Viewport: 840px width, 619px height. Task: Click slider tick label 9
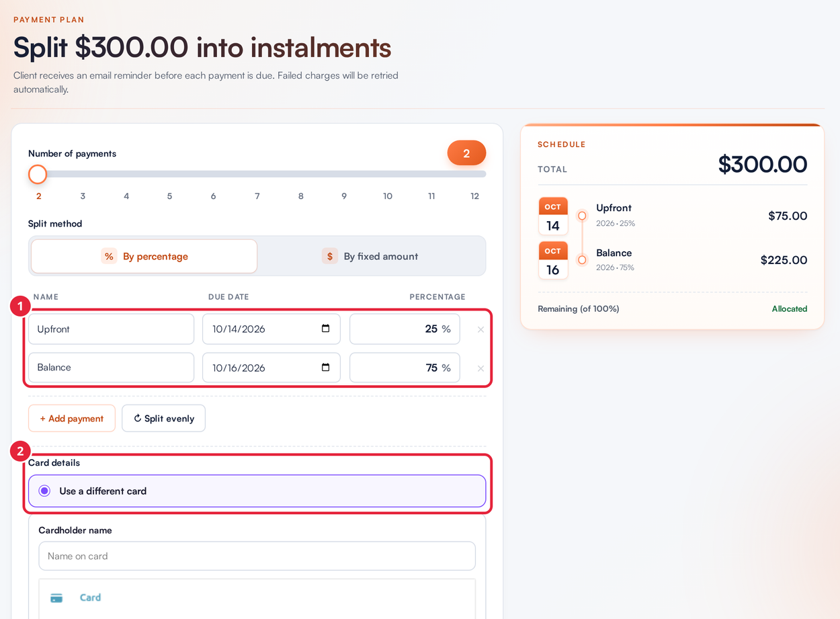pyautogui.click(x=344, y=196)
